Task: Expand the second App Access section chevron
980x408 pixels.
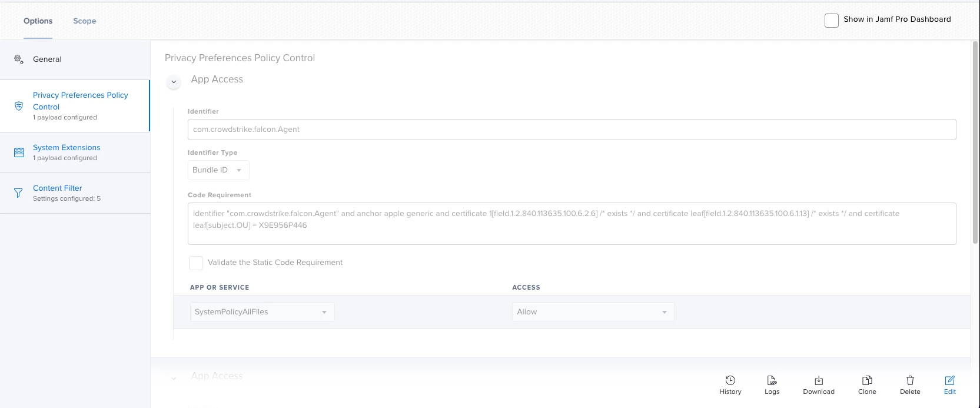Action: coord(174,379)
